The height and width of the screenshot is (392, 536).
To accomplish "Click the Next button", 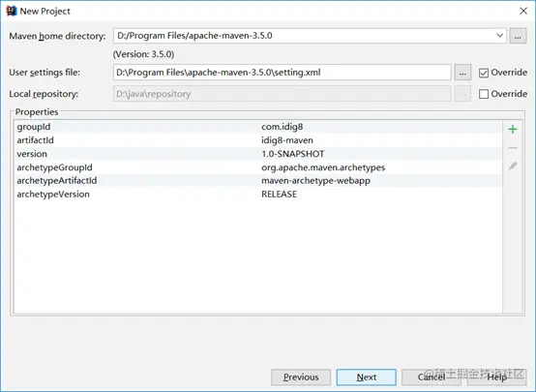I will coord(366,377).
